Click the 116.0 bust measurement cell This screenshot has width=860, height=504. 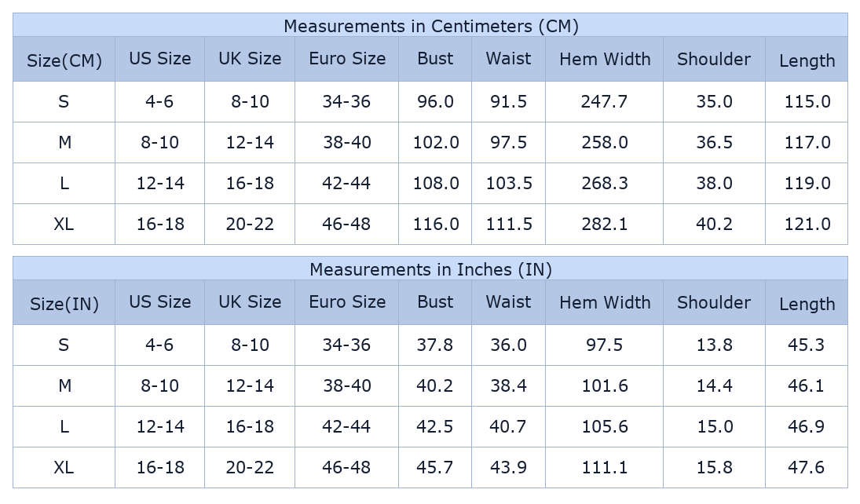coord(436,224)
